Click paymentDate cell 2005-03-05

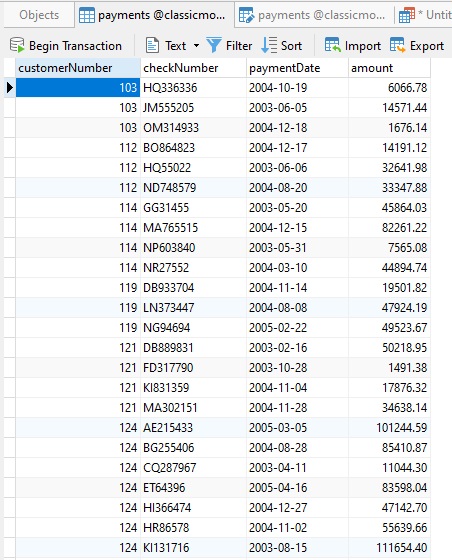[297, 428]
